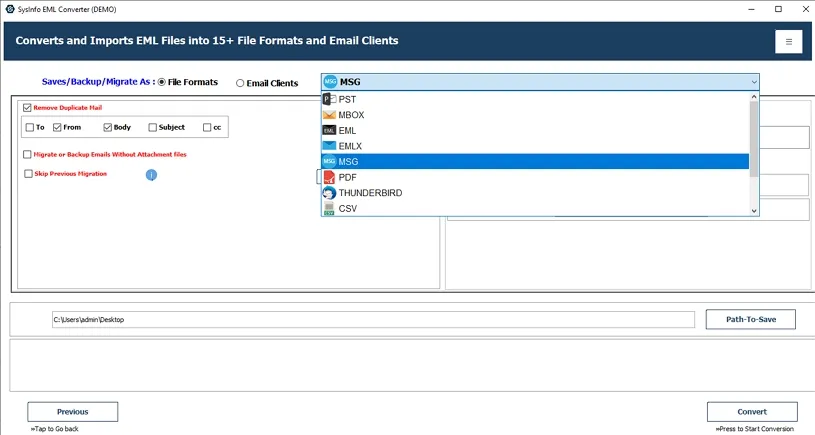Enable the To duplicate filter checkbox

(x=30, y=127)
